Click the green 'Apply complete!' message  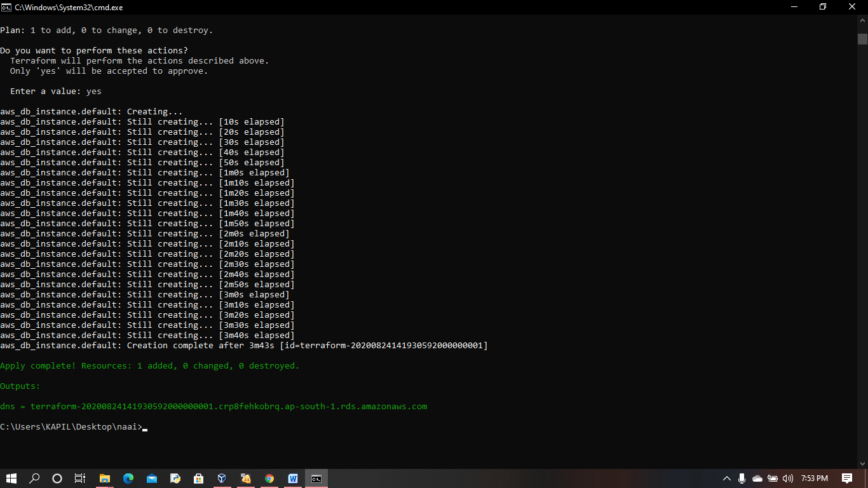150,366
